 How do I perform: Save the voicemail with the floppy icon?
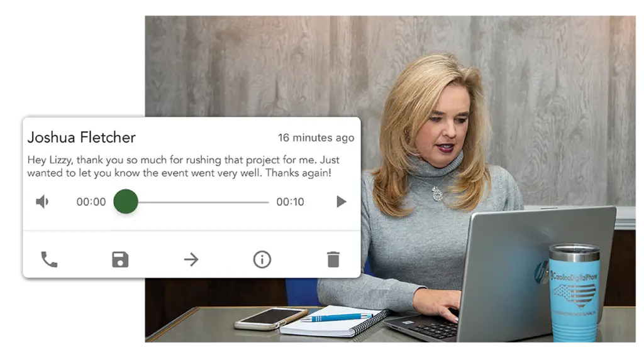pyautogui.click(x=120, y=259)
